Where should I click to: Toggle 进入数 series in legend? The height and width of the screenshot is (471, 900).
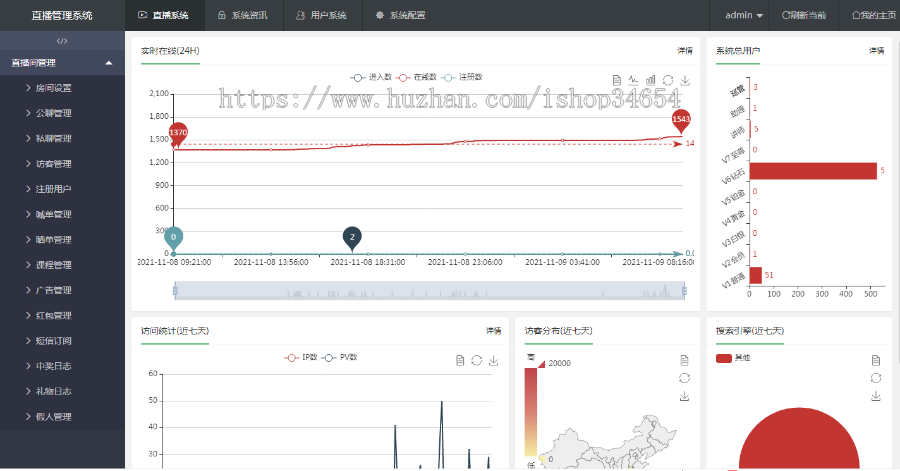pyautogui.click(x=371, y=77)
